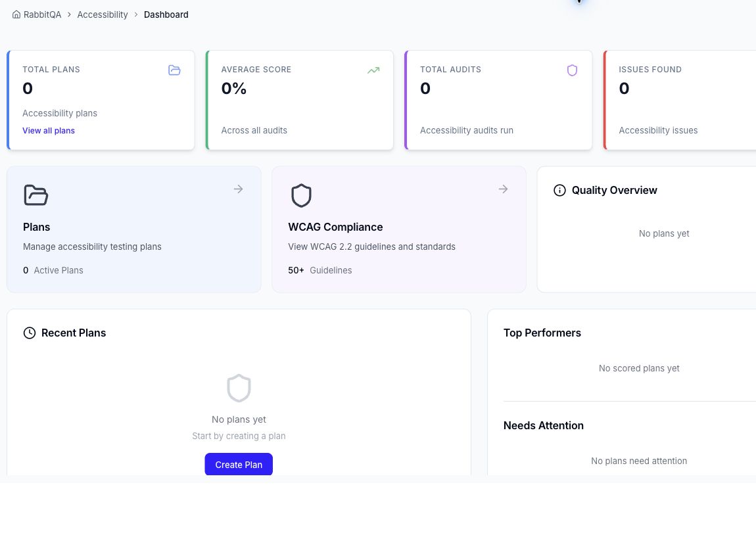Click the Active Plans count text
Image resolution: width=756 pixels, height=539 pixels.
click(x=53, y=270)
